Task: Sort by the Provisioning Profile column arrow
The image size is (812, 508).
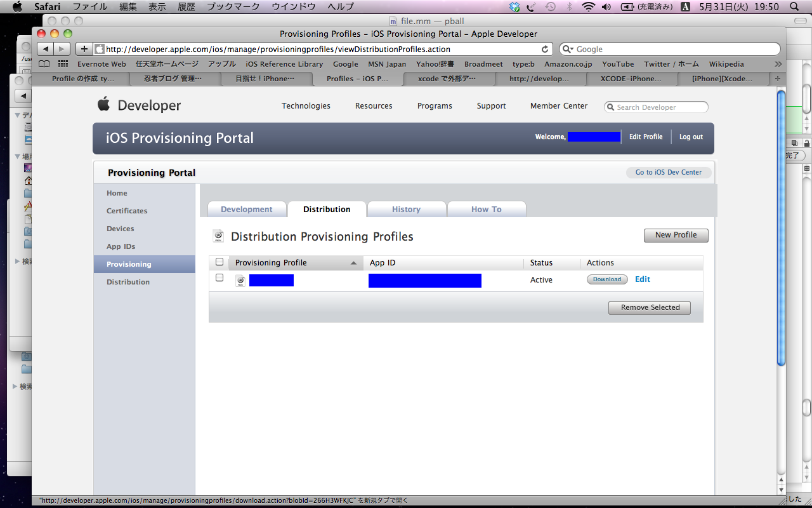Action: pos(353,263)
